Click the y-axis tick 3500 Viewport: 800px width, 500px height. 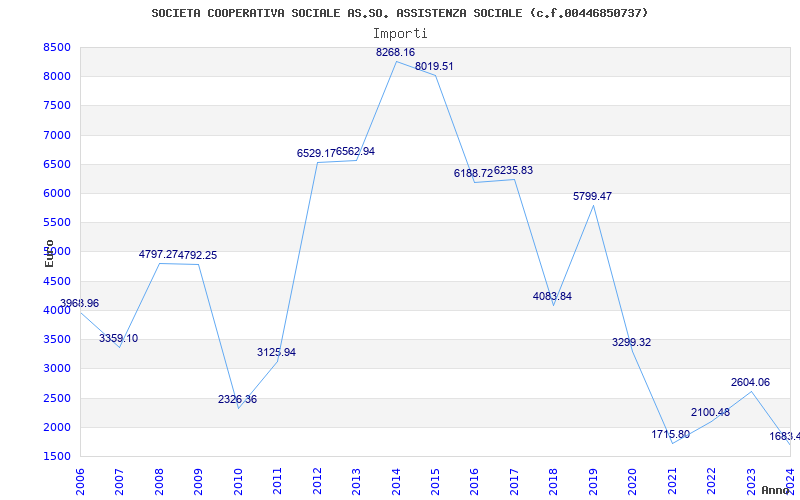click(57, 339)
